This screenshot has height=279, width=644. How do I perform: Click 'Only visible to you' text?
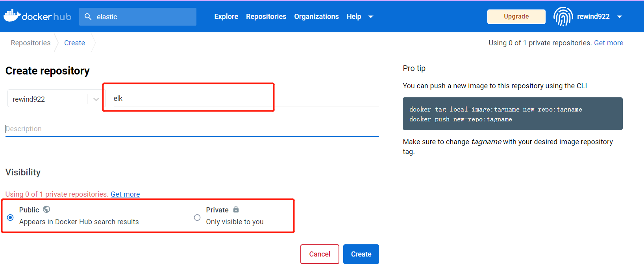pos(235,222)
